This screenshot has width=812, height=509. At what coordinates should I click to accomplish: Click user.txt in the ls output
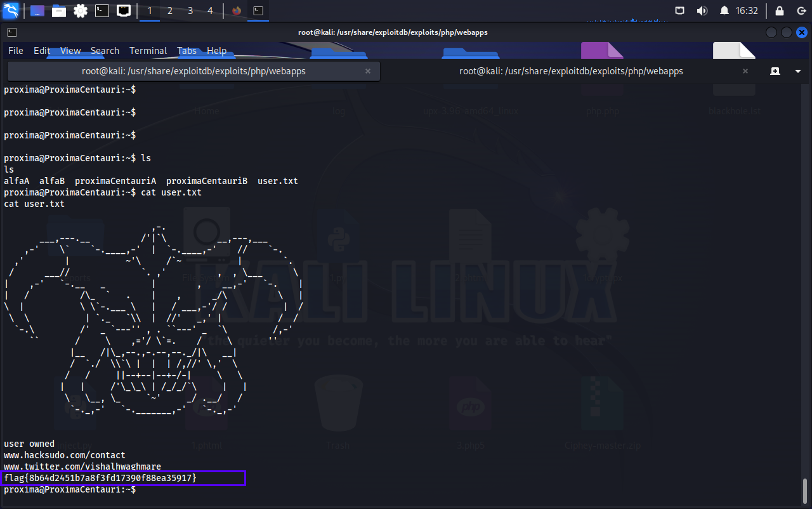pos(278,181)
